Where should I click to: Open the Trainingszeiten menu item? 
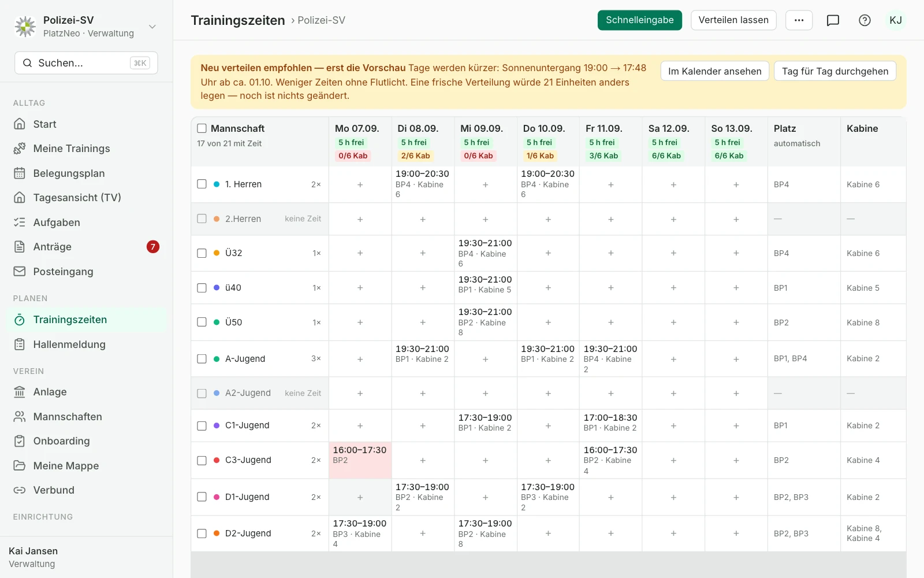point(87,320)
